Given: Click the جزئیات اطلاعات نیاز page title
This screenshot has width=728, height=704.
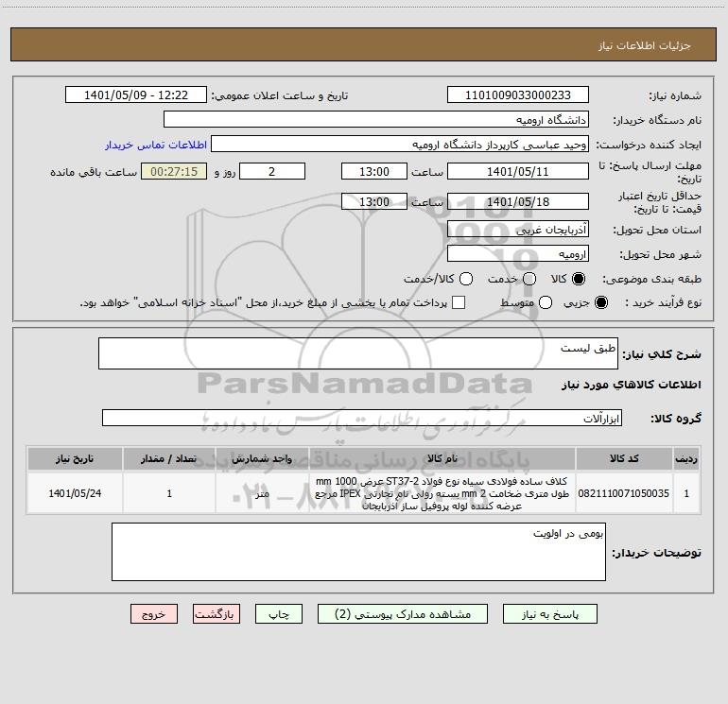Looking at the screenshot, I should click(x=645, y=45).
